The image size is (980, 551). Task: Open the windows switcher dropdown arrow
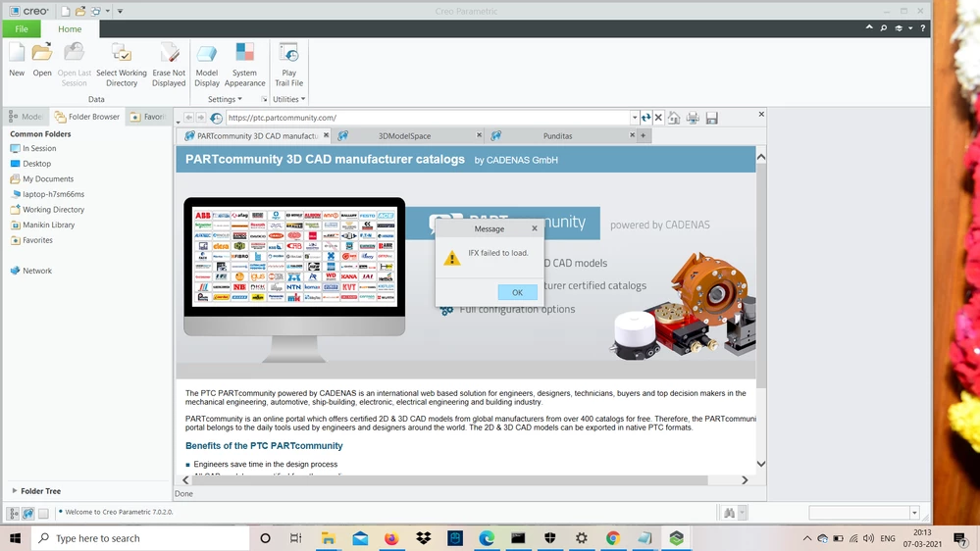[108, 11]
